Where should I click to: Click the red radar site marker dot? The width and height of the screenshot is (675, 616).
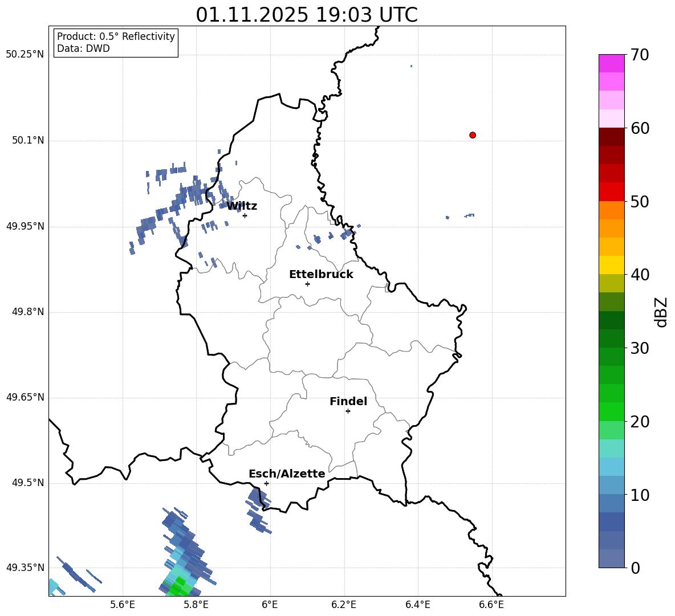[473, 135]
